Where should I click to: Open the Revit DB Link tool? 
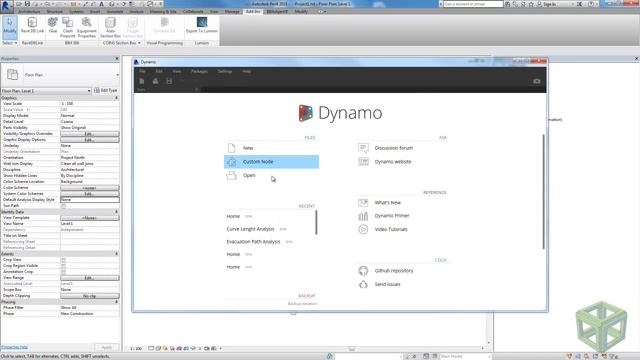point(32,25)
